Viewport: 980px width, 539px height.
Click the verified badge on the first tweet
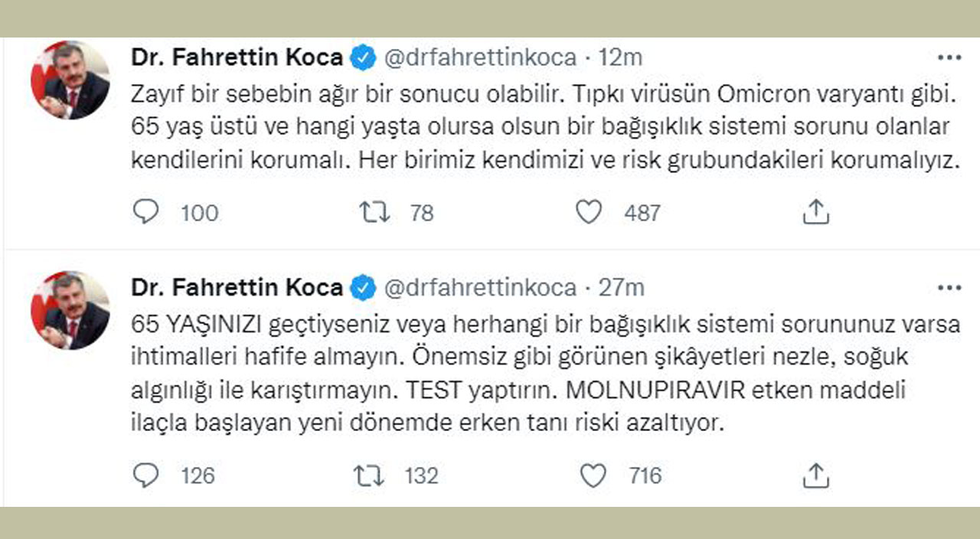(x=362, y=57)
